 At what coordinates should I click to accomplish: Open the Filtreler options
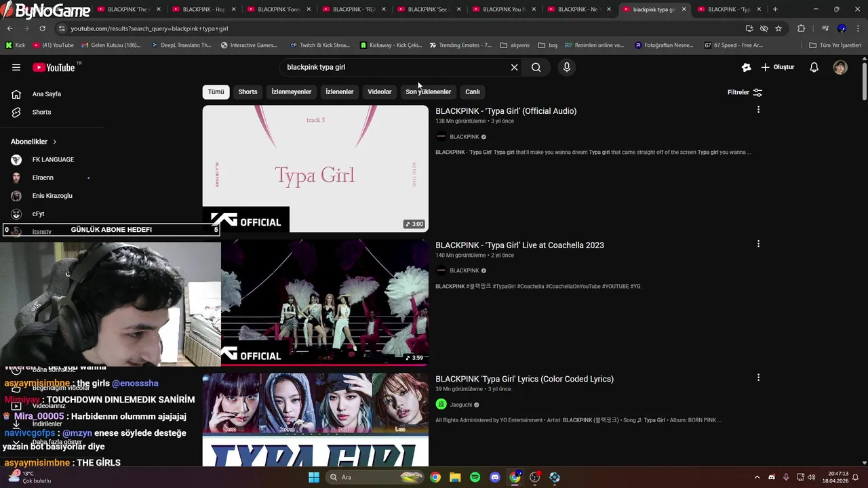click(x=745, y=92)
